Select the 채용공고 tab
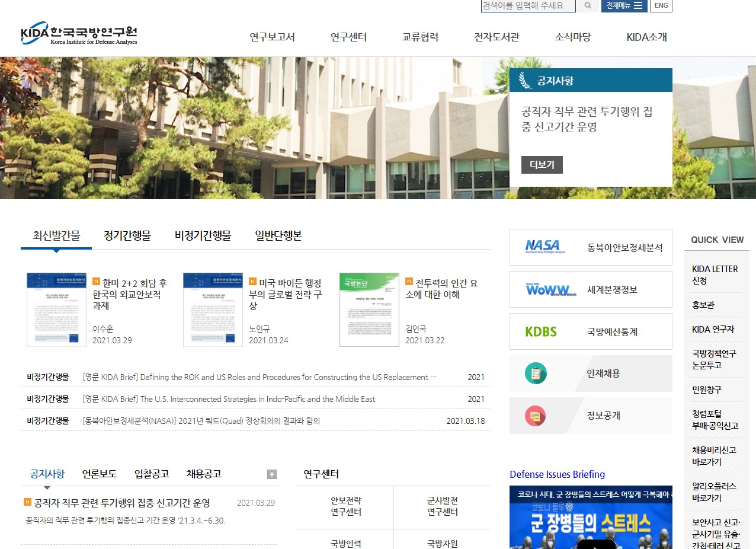Screen dimensions: 756x549 pyautogui.click(x=204, y=474)
